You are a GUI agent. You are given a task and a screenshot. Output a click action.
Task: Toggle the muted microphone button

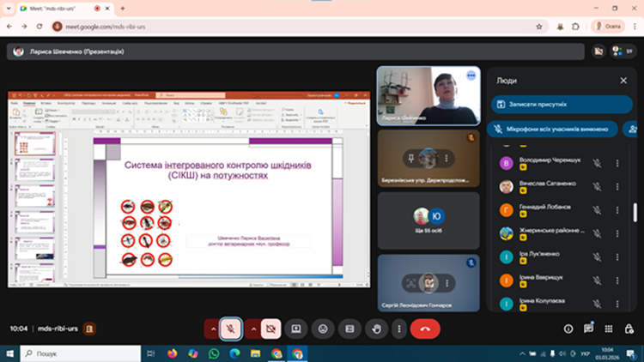[x=230, y=329]
